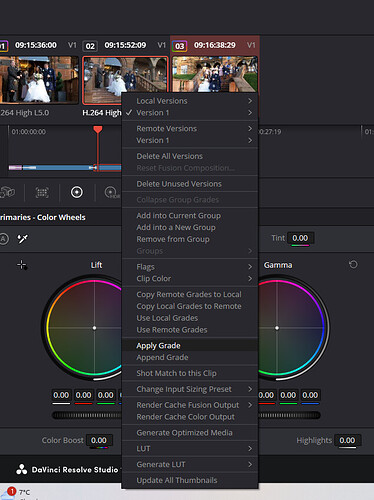
Task: Click the DaVinci Resolve Studio logo
Action: tap(22, 470)
